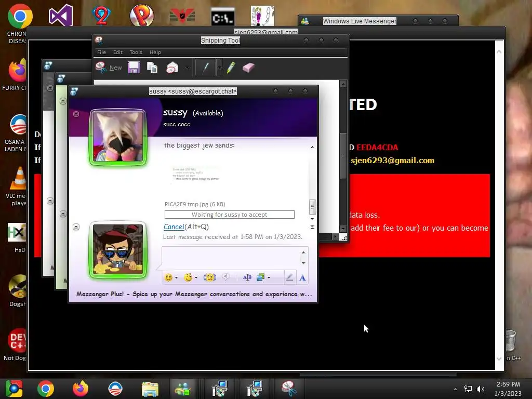
Task: Switch to Snipping Tool via taskbar icon
Action: 289,389
